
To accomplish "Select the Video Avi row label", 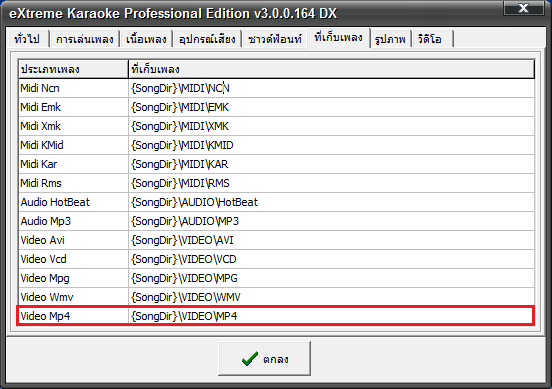I will click(x=73, y=240).
